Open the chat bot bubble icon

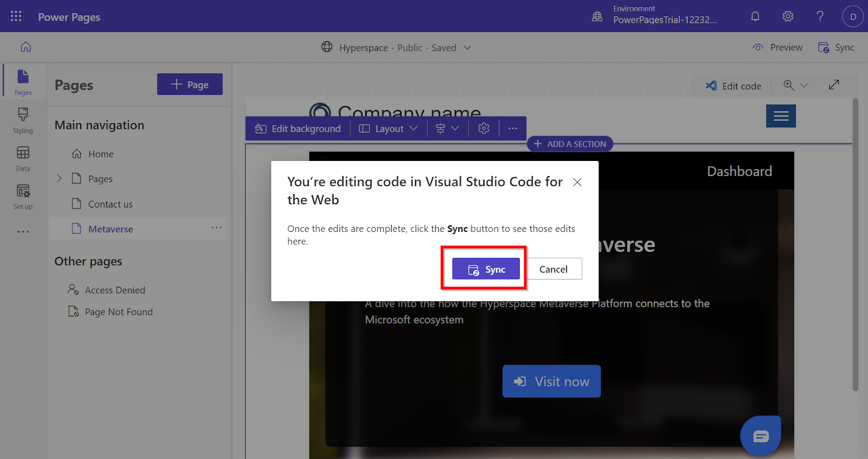pyautogui.click(x=761, y=436)
